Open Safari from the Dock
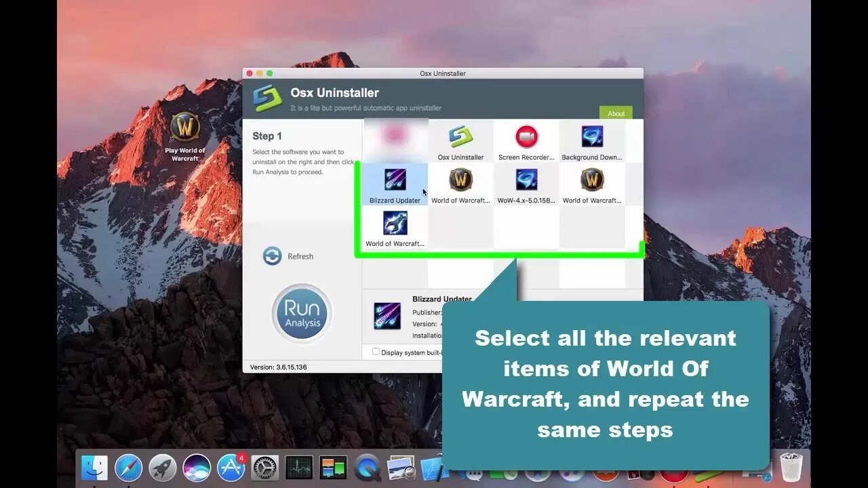This screenshot has height=488, width=868. pyautogui.click(x=128, y=468)
